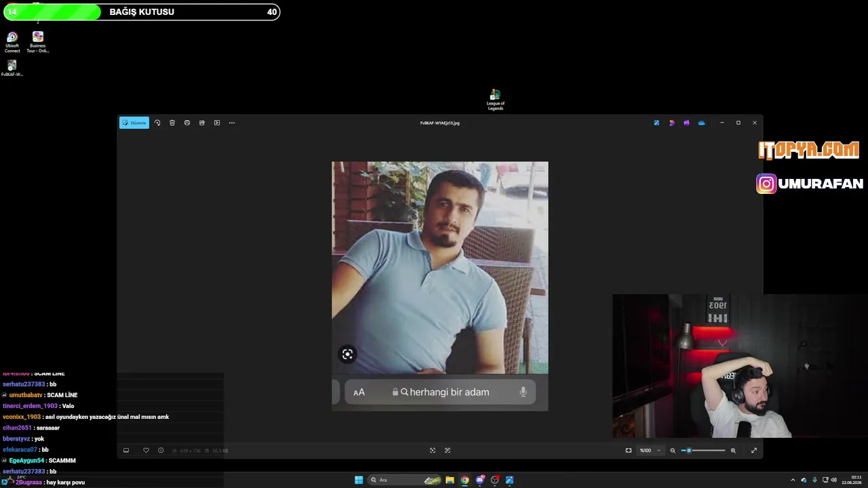Viewport: 868px width, 488px height.
Task: Start slideshow from the Photos toolbar
Action: point(217,123)
